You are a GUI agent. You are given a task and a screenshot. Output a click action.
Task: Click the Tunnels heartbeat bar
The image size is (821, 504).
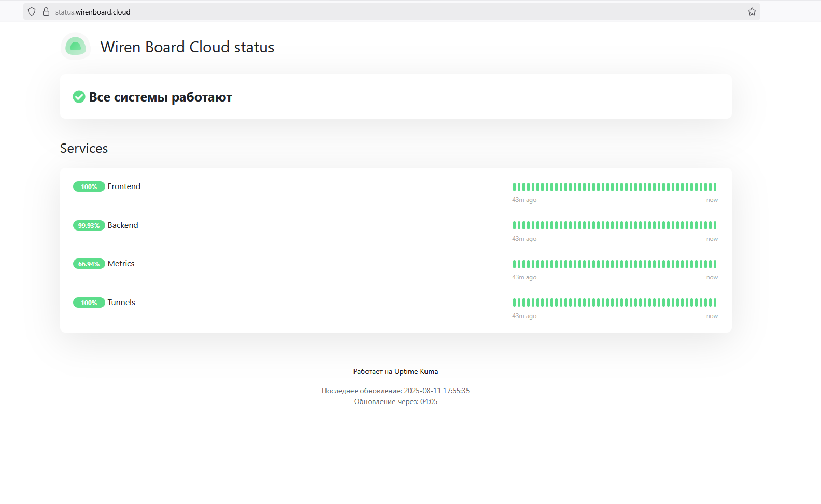[x=615, y=303]
